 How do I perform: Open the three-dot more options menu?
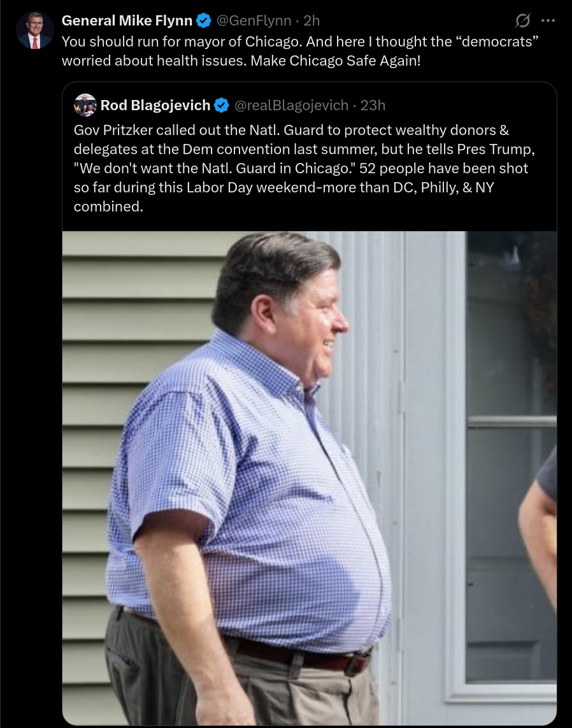[x=548, y=20]
